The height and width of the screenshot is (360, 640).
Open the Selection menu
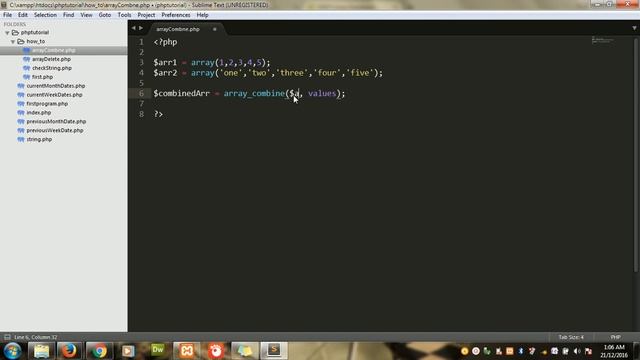(45, 15)
